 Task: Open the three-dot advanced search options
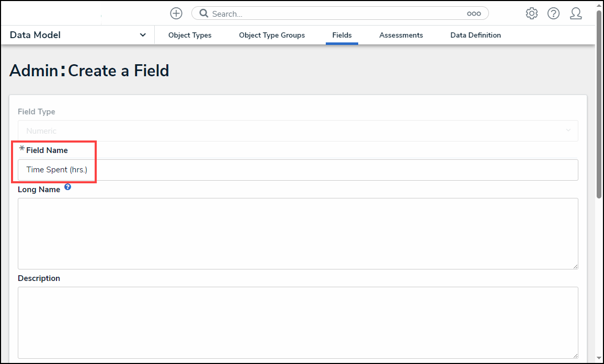pos(474,14)
